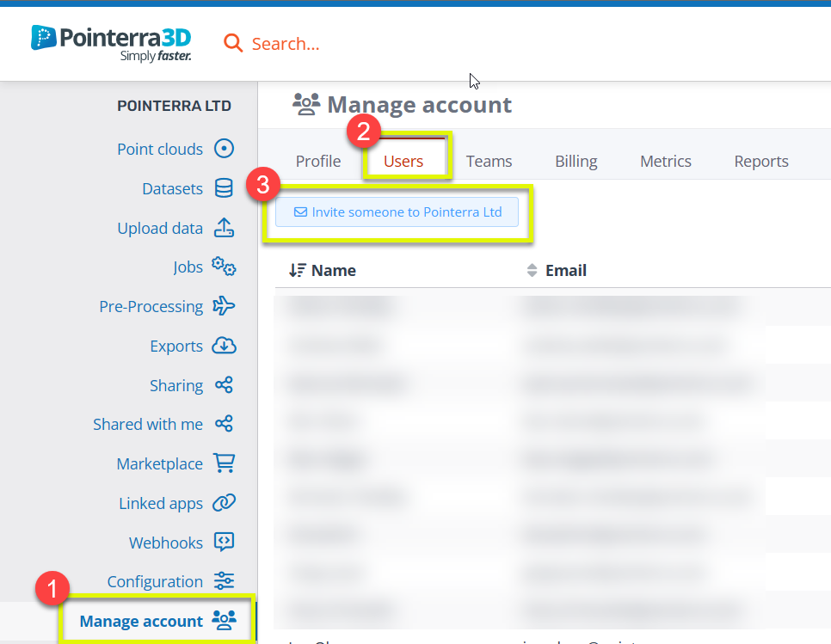Open the Webhooks link

click(166, 543)
